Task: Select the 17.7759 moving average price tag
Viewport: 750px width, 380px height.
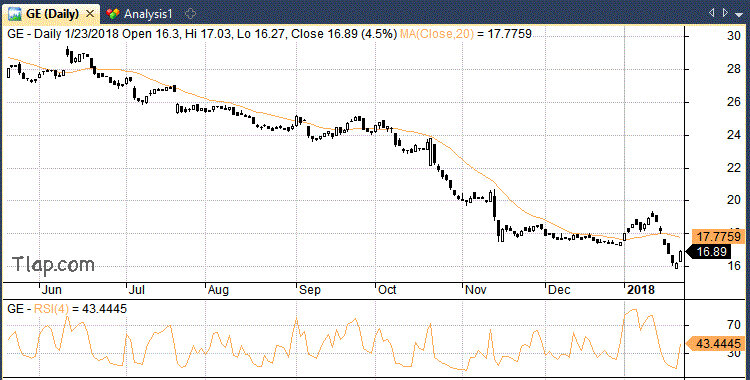Action: point(717,236)
